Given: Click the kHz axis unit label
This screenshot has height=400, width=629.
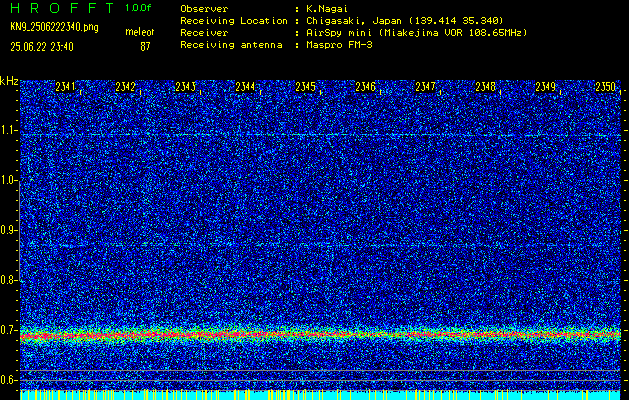Looking at the screenshot, I should (x=9, y=81).
